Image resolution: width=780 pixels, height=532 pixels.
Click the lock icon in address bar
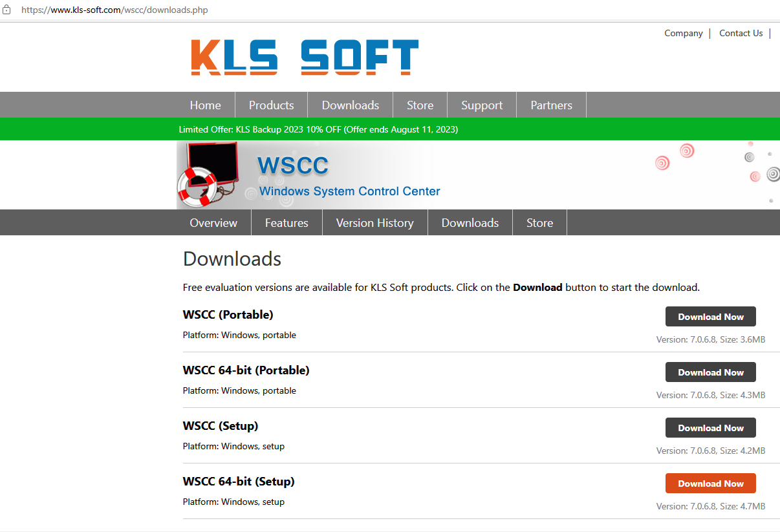6,10
